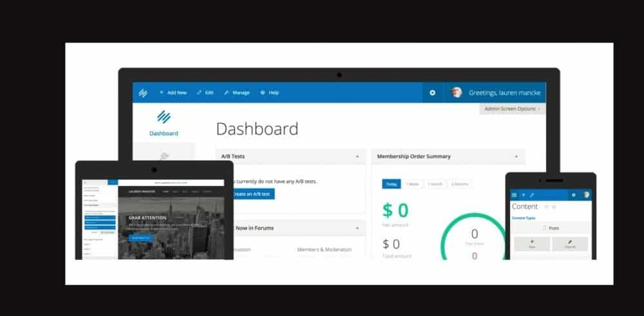The width and height of the screenshot is (644, 316).
Task: Tap the phone's gear settings icon
Action: (x=573, y=194)
